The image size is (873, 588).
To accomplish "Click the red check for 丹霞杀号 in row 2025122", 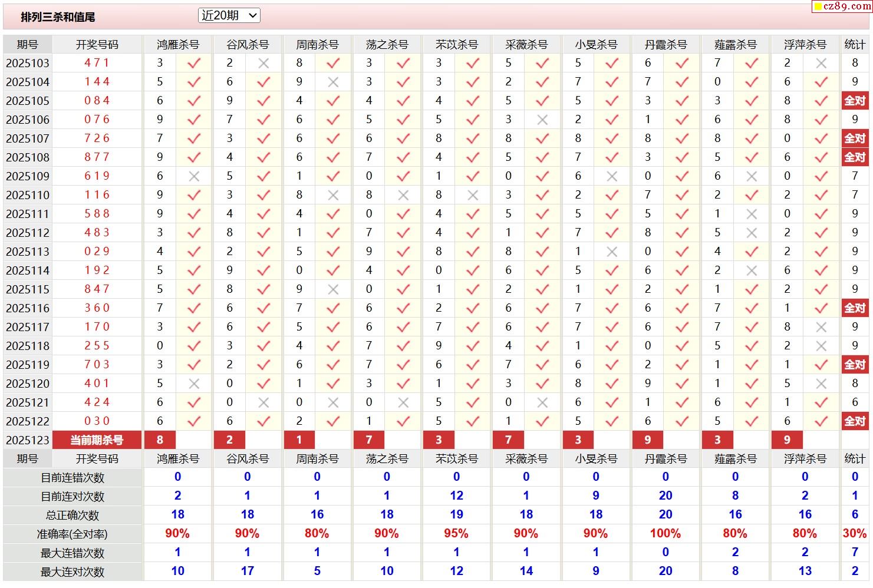I will 682,421.
